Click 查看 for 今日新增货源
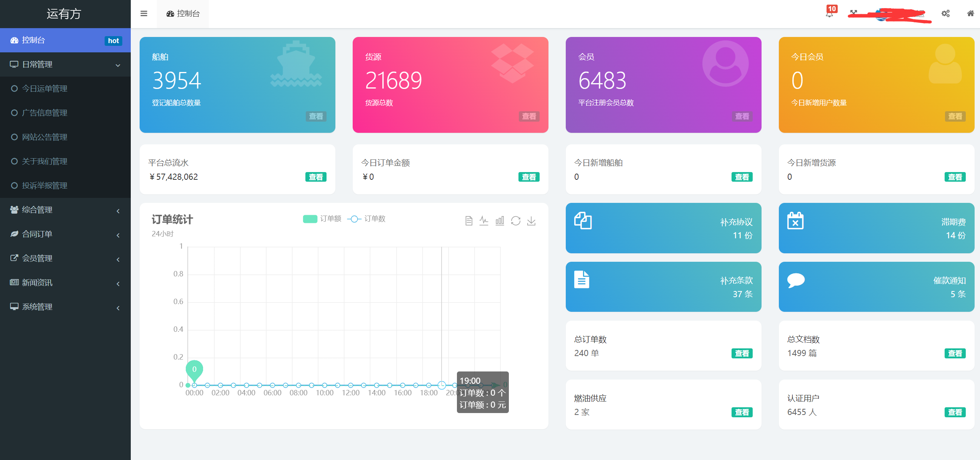Screen dimensions: 980x460 tap(955, 177)
